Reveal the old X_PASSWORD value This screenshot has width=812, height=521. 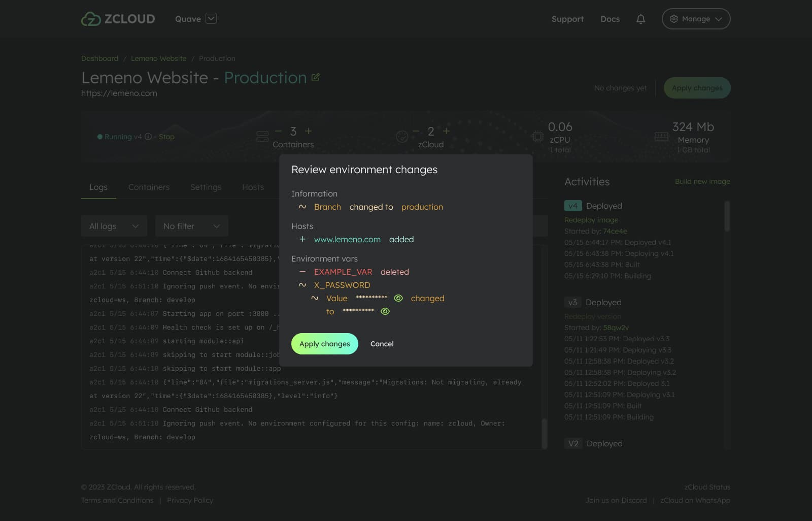[x=398, y=298]
